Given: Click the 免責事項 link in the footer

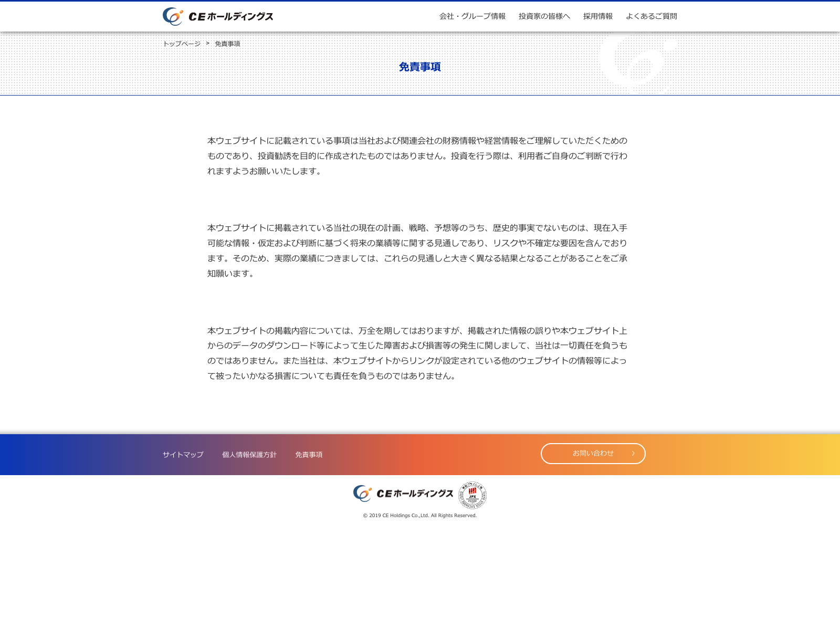Looking at the screenshot, I should (309, 455).
